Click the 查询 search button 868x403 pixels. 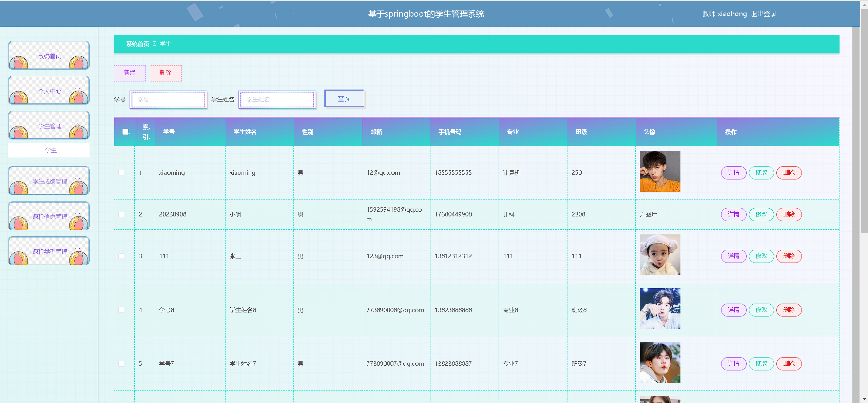[x=344, y=99]
